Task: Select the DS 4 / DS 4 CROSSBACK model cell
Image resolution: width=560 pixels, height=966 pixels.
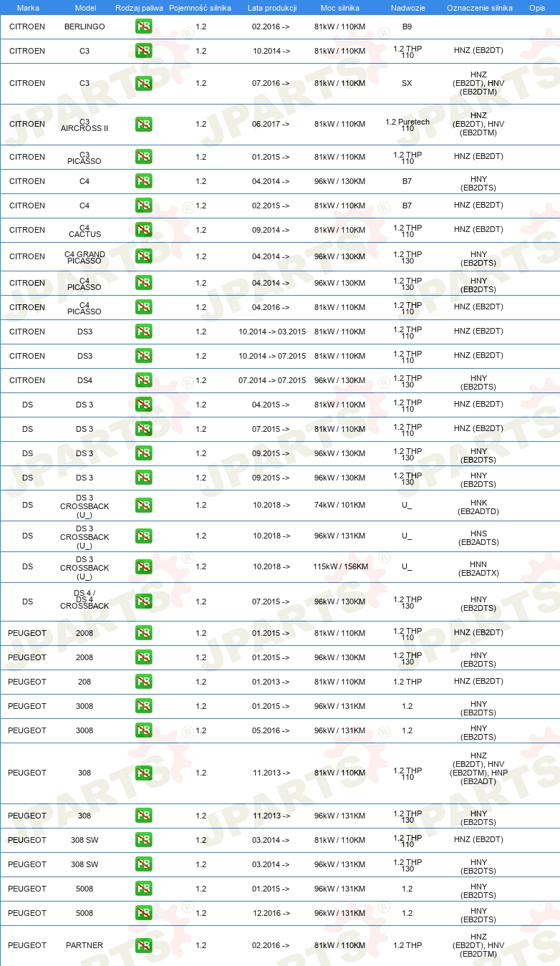Action: 85,599
